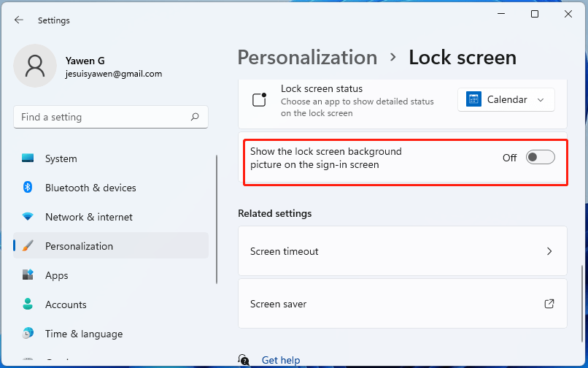Click the Network wifi icon

(28, 217)
